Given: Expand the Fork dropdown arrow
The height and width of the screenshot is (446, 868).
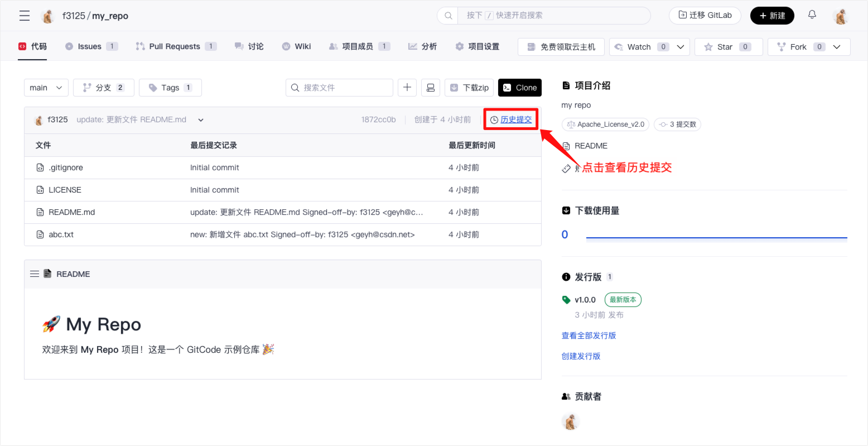Looking at the screenshot, I should coord(836,47).
